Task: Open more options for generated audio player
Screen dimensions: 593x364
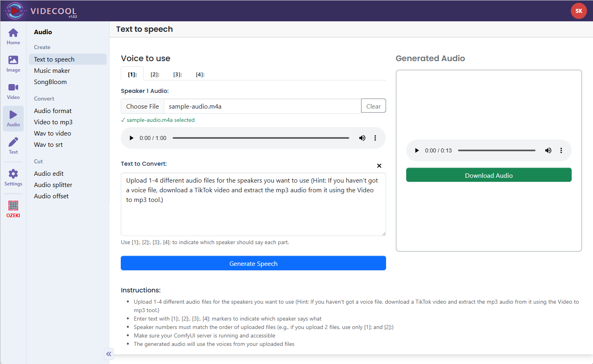Action: (x=561, y=150)
